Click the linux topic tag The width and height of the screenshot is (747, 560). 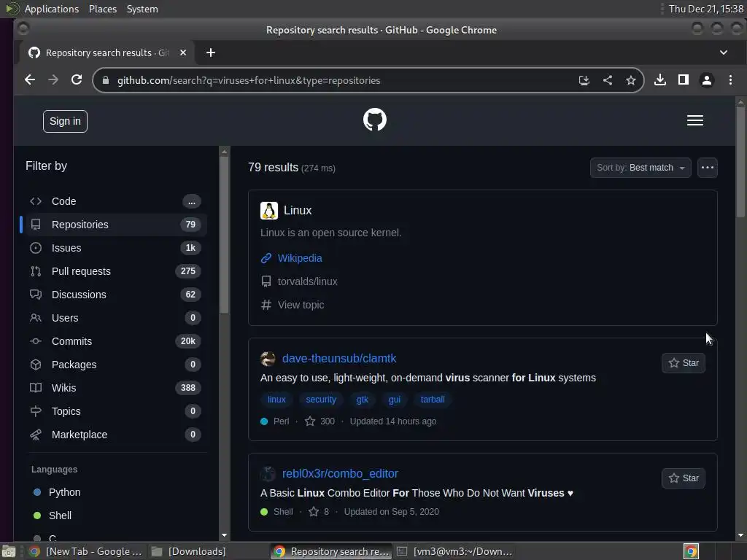276,400
